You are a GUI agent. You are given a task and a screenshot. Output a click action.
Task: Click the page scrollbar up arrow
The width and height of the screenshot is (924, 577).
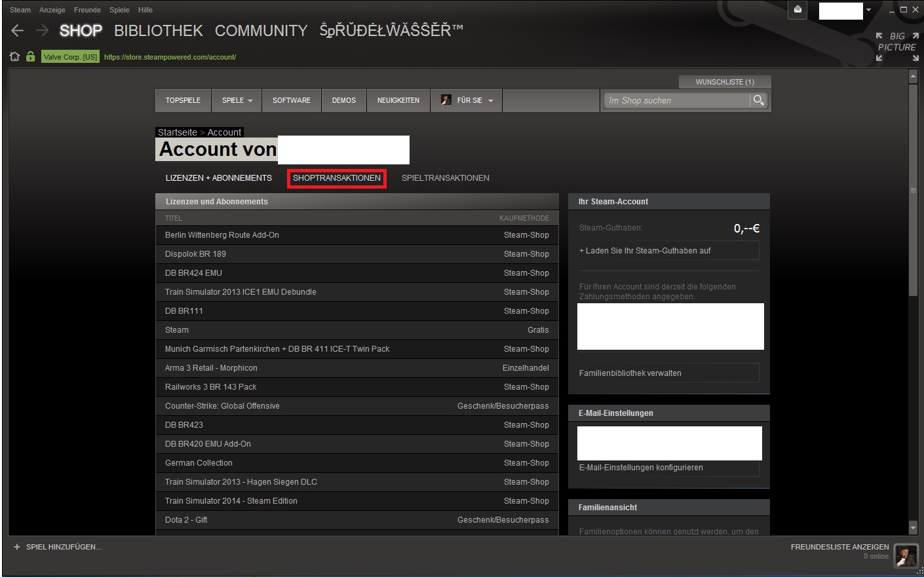pos(914,77)
